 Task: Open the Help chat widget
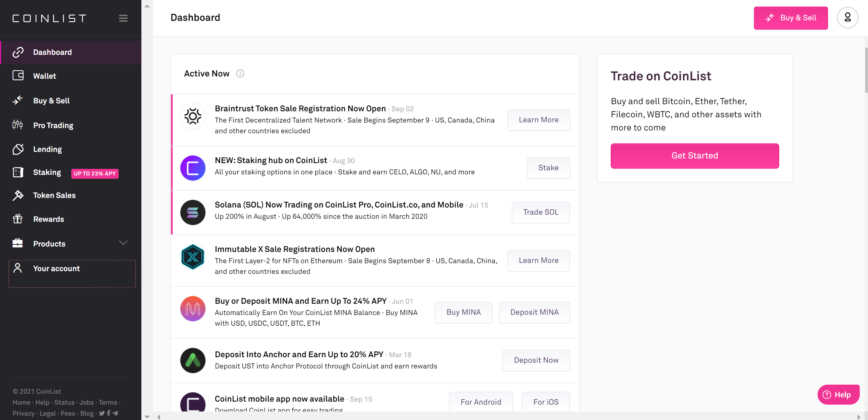click(838, 395)
